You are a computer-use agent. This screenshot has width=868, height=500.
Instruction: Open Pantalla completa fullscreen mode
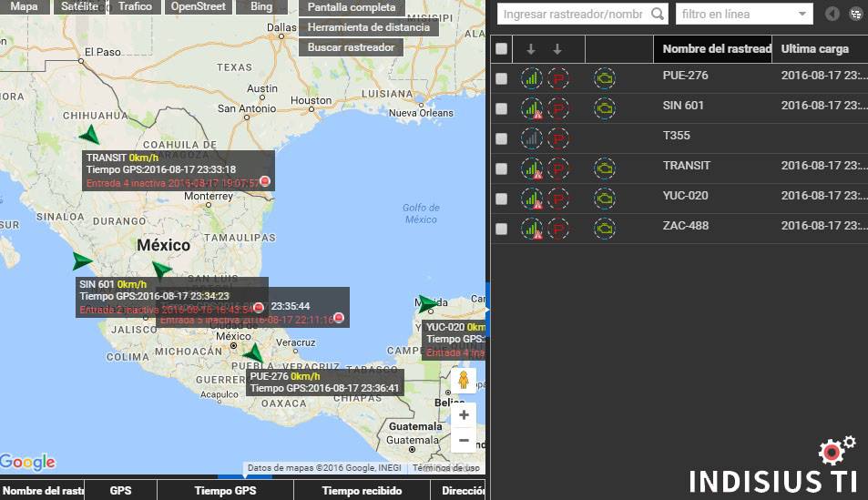pos(352,7)
